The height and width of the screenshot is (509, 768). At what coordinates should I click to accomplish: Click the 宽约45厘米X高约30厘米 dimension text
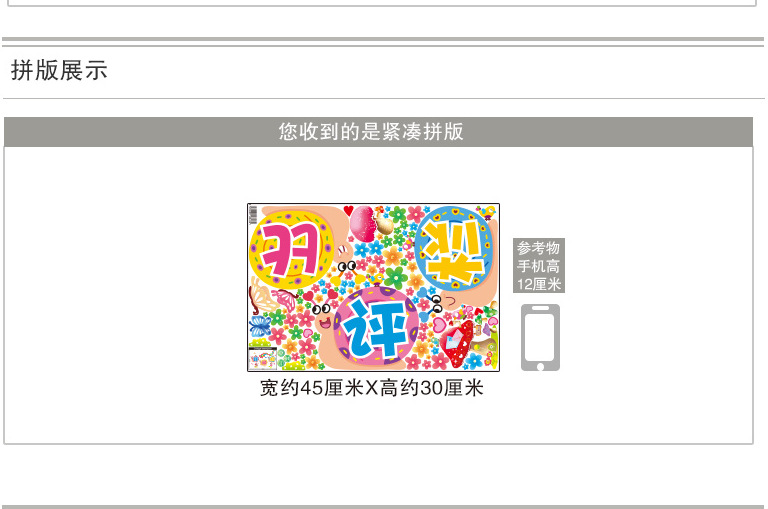tap(372, 388)
